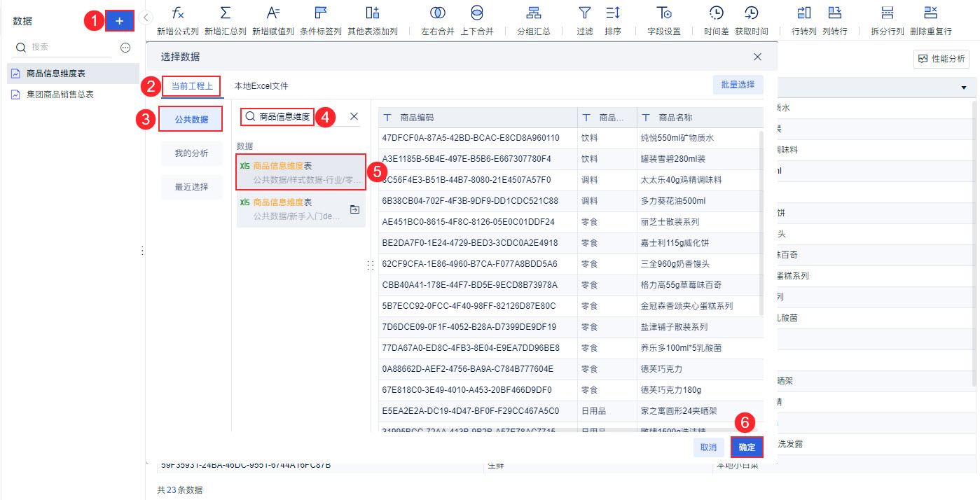Open the sort tool
980x500 pixels.
(613, 21)
